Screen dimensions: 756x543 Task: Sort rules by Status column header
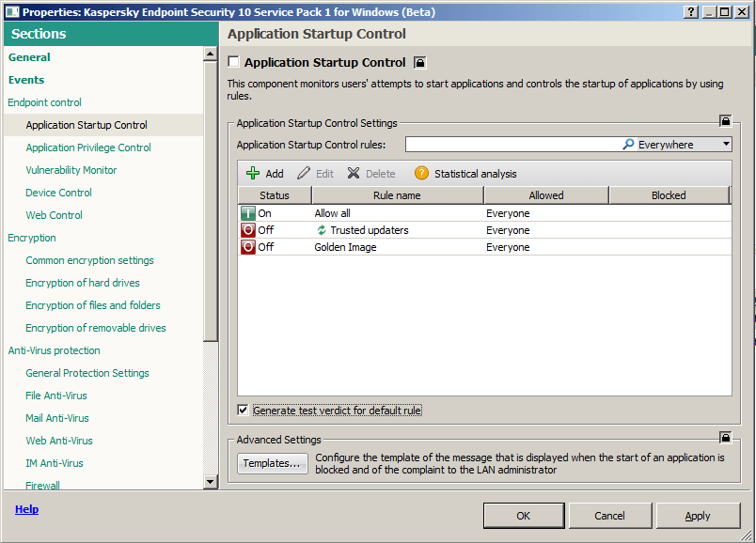coord(275,195)
